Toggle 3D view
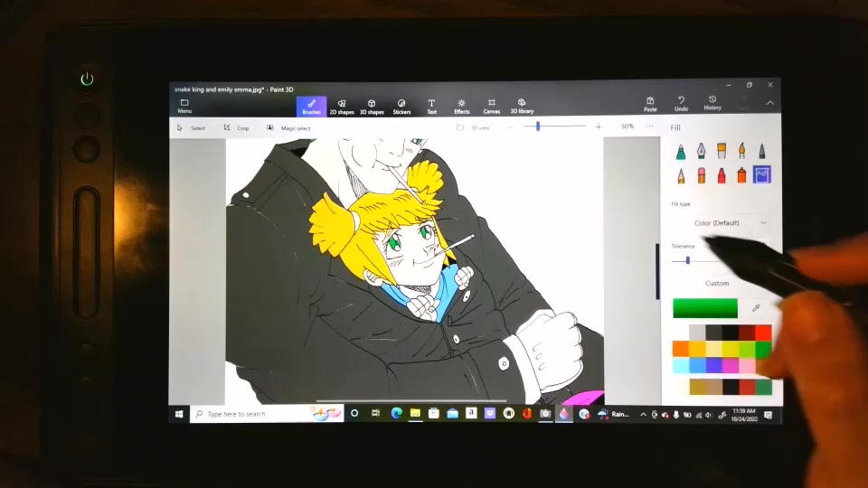Viewport: 868px width, 488px height. pyautogui.click(x=473, y=127)
